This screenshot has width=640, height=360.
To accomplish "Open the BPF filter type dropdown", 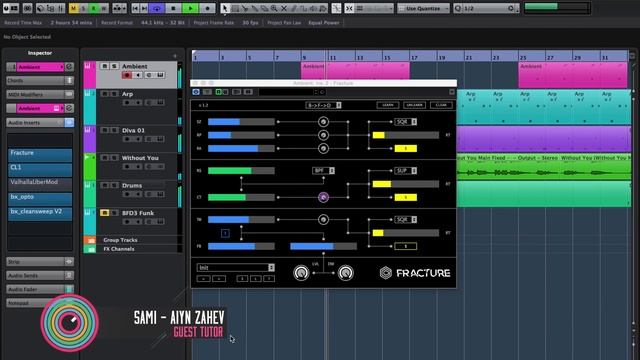I will click(x=323, y=171).
